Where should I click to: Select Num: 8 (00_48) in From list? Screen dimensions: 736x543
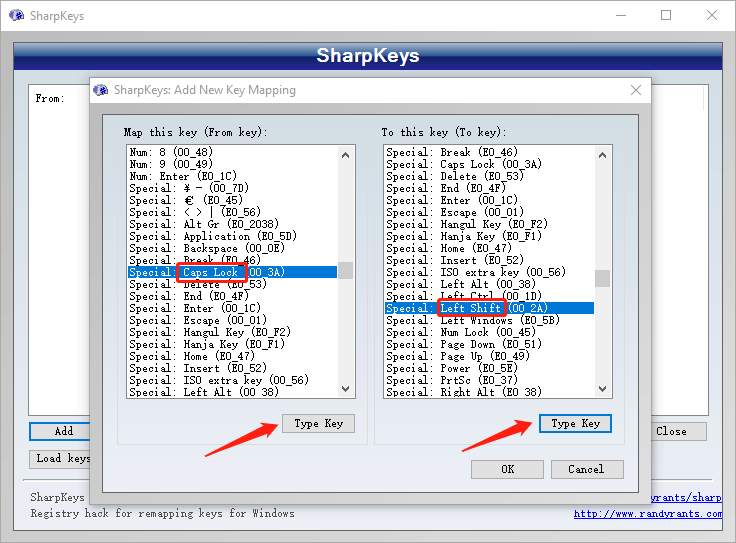[232, 152]
